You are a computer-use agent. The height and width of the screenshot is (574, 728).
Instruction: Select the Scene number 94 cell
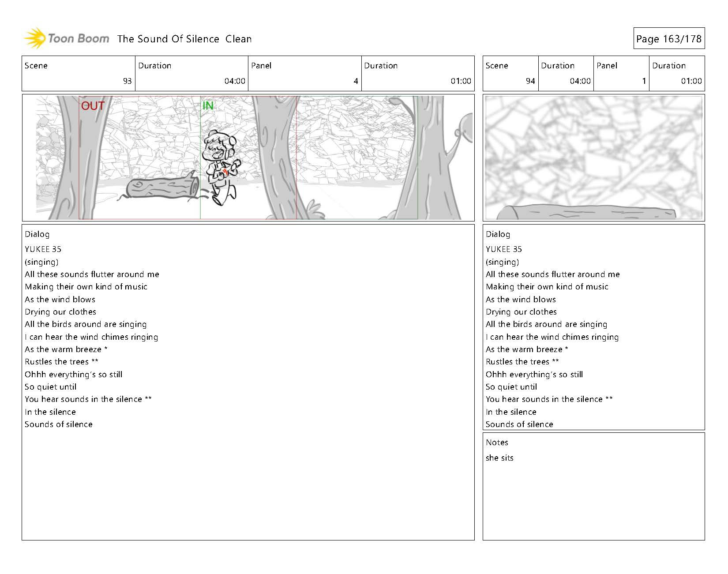point(510,74)
